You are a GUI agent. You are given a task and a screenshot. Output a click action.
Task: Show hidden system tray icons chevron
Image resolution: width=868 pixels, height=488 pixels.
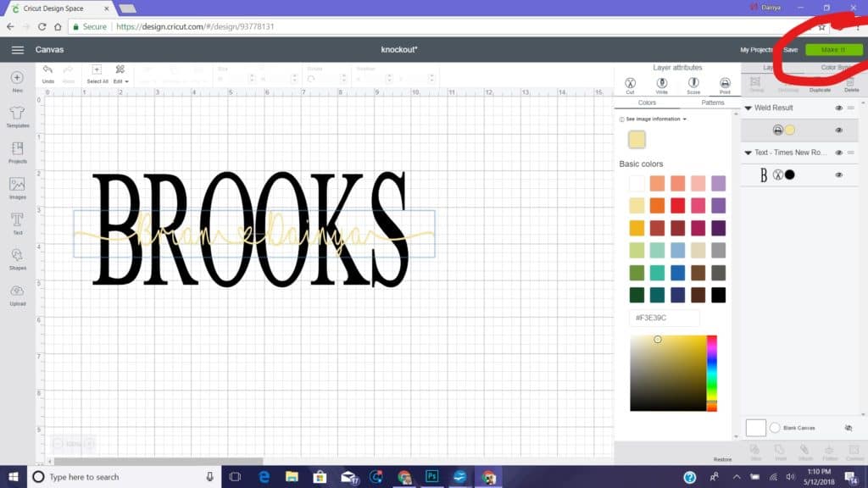737,477
